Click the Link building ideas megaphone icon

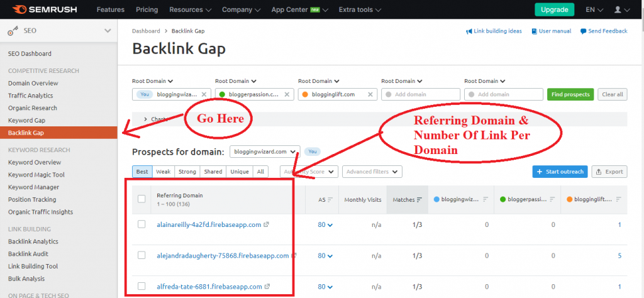469,31
